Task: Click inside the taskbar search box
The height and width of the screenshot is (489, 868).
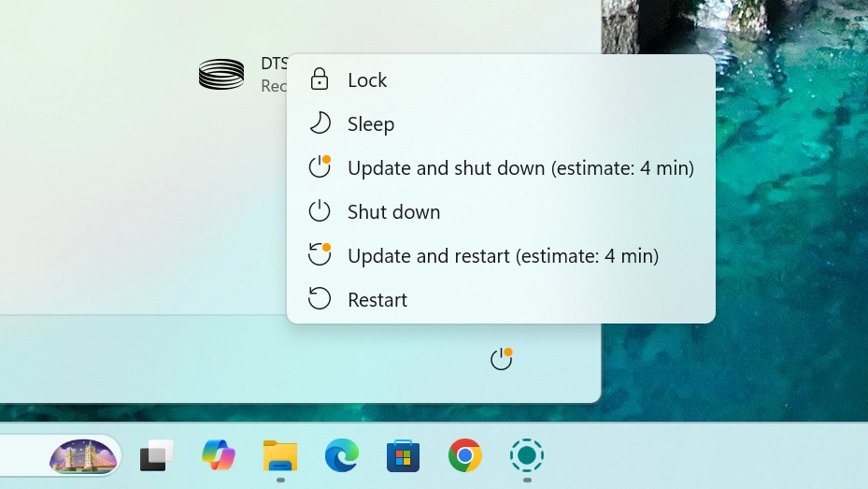Action: [x=23, y=456]
